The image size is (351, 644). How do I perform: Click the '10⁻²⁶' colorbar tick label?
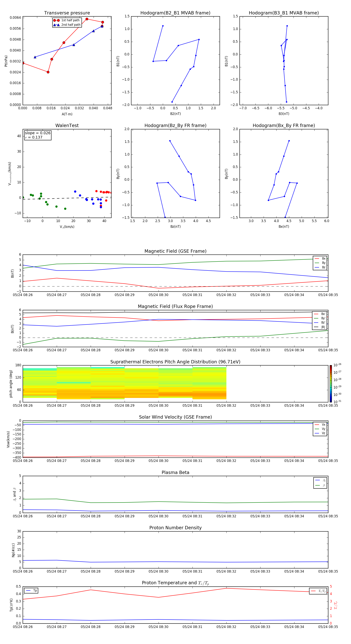(x=337, y=365)
